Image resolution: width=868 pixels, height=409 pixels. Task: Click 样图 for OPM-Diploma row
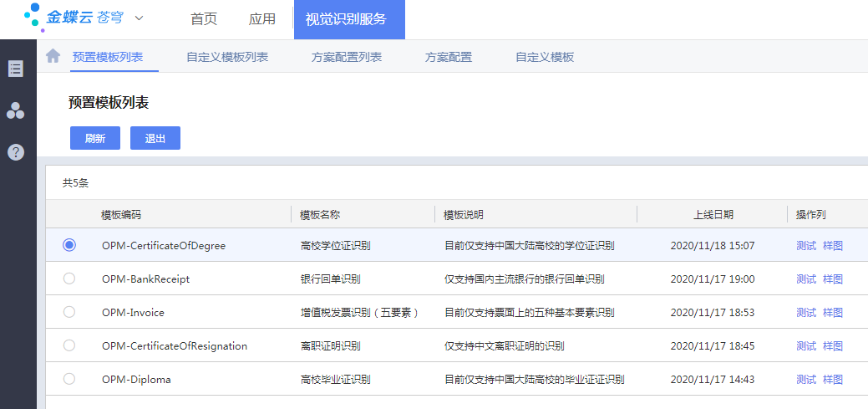tap(833, 380)
